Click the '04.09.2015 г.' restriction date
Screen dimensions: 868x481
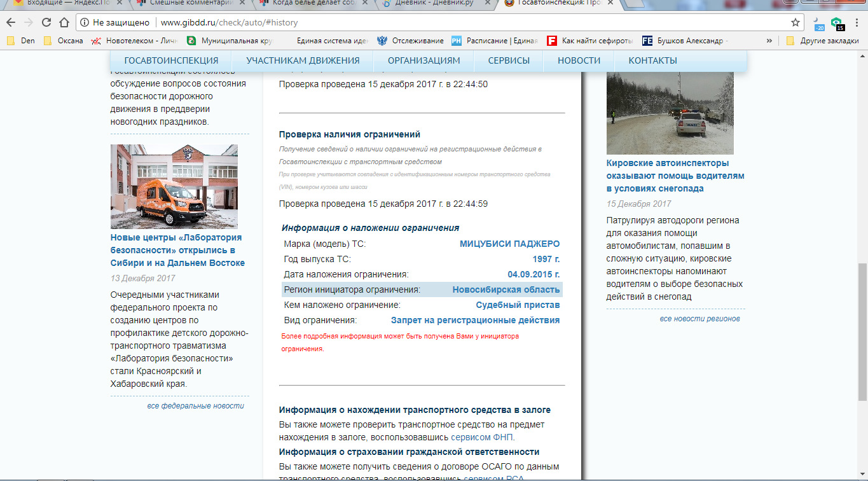point(534,275)
